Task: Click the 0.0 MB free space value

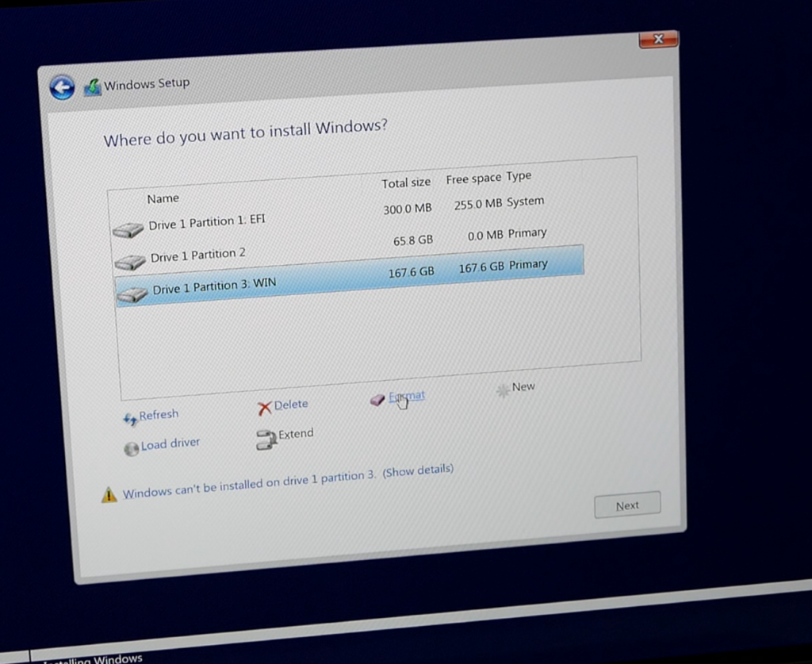Action: tap(485, 236)
